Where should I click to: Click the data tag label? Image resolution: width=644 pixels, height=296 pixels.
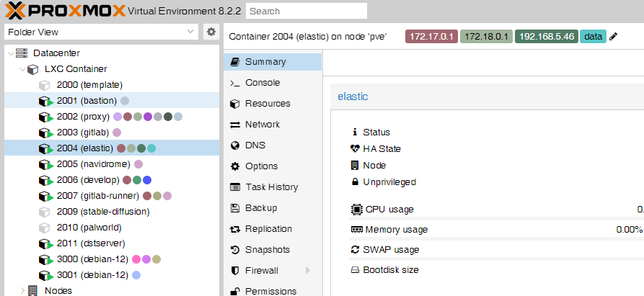tap(593, 37)
